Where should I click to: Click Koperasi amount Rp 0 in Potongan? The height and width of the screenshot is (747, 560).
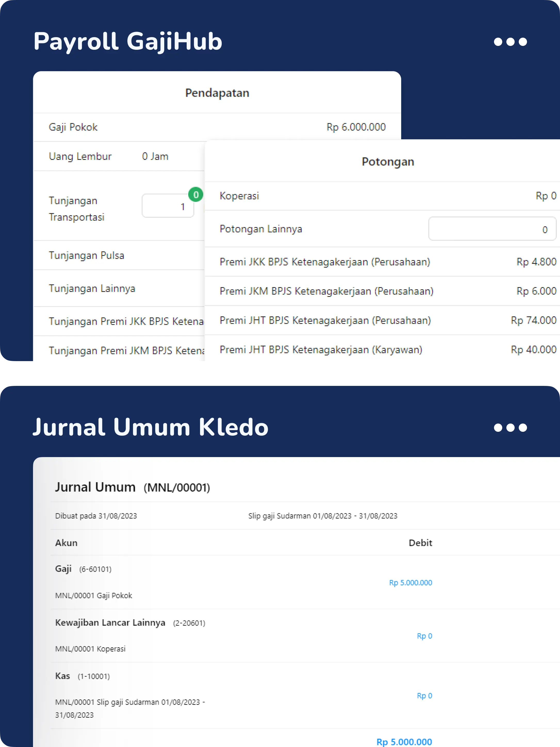click(x=546, y=196)
